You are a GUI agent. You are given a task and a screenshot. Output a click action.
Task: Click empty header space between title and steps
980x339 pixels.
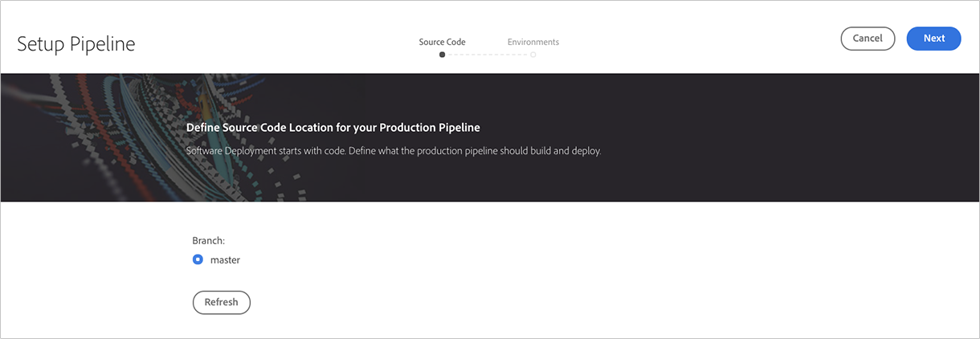pyautogui.click(x=273, y=40)
